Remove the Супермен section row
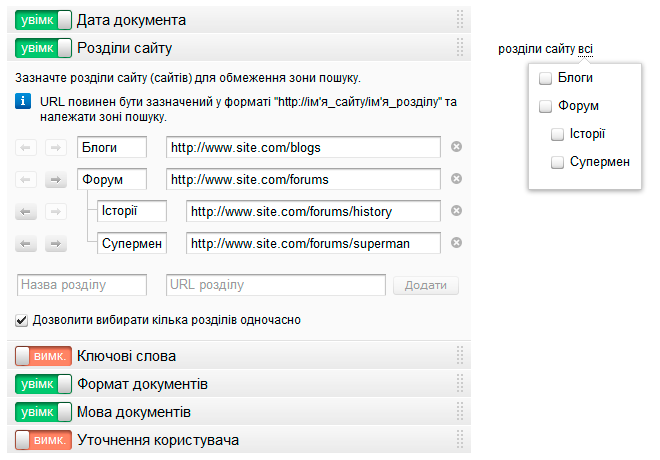The height and width of the screenshot is (460, 660). (456, 243)
